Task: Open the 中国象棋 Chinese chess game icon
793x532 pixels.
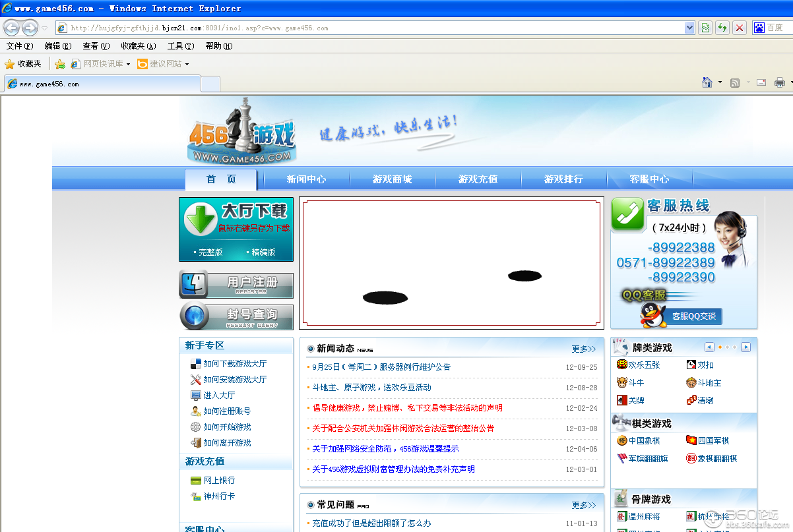Action: [620, 440]
